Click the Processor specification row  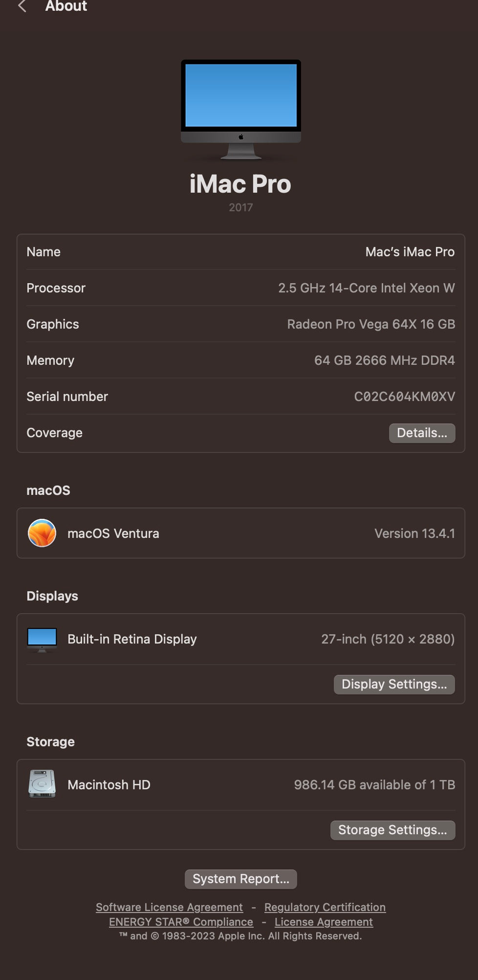pos(240,288)
